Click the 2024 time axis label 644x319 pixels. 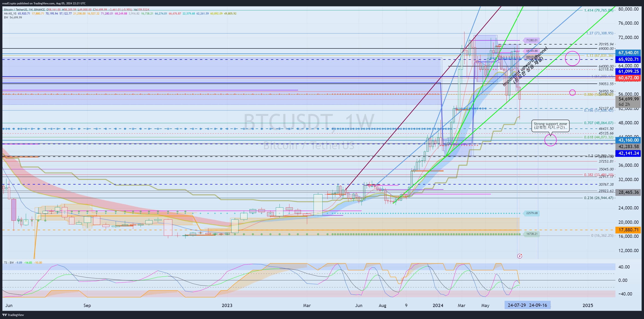pos(438,305)
